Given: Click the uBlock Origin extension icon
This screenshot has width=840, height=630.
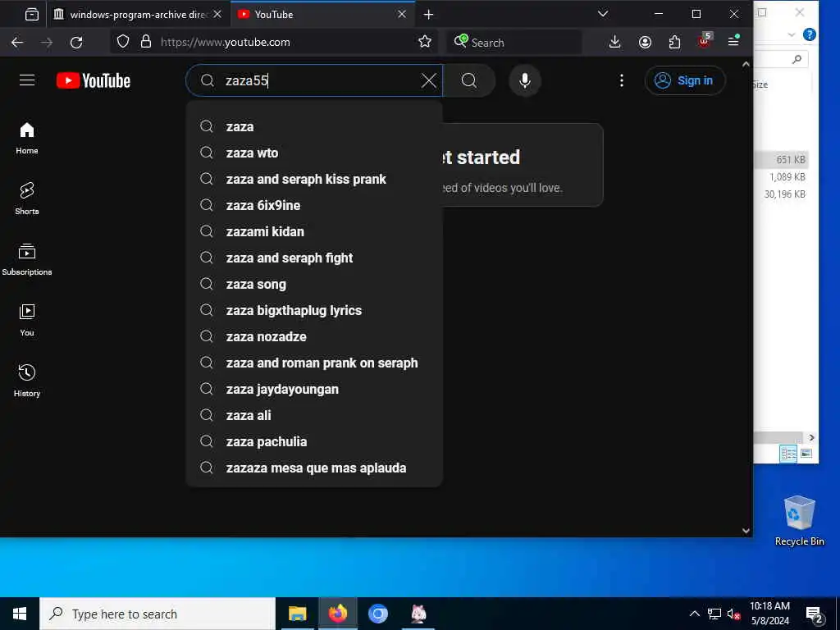Looking at the screenshot, I should 705,41.
